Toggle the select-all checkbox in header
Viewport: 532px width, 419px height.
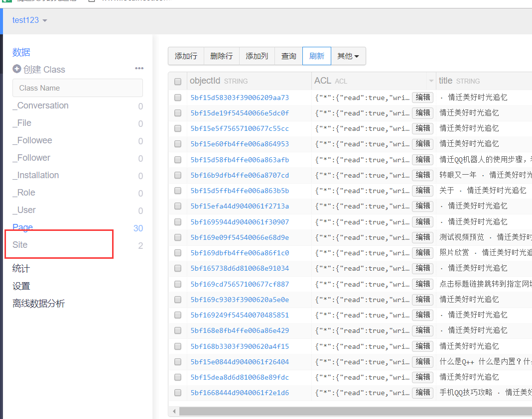click(x=178, y=81)
